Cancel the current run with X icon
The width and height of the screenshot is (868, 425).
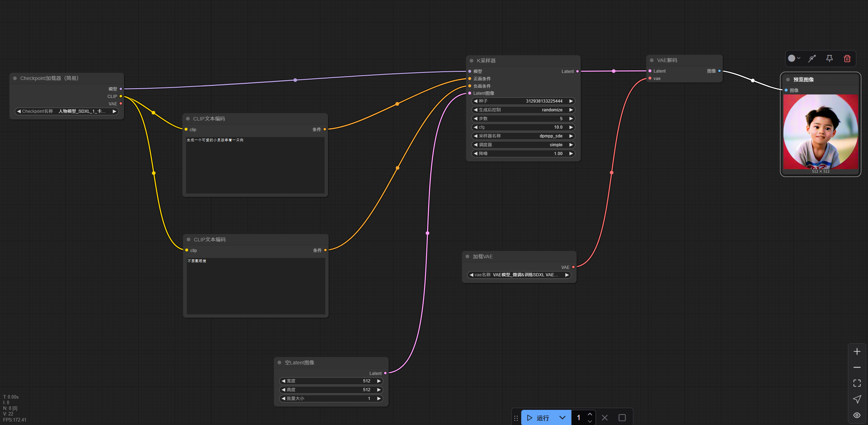click(x=604, y=418)
